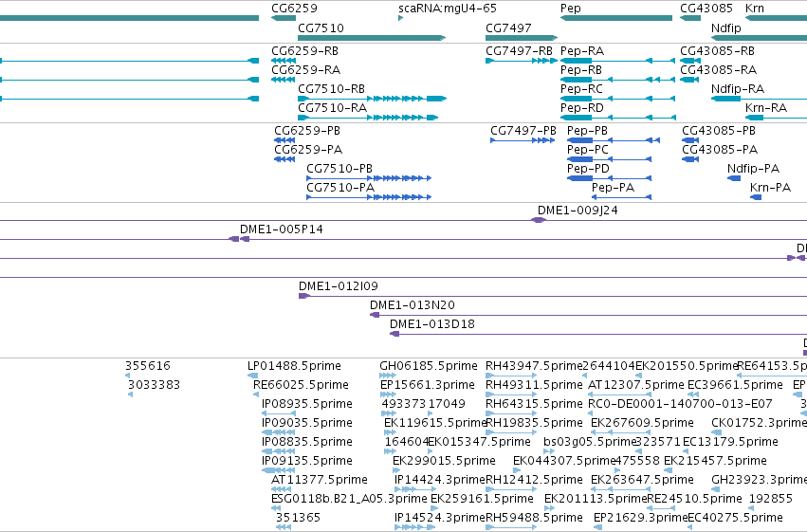Select the Krn gene label
Viewport: 807px width, 532px height.
click(755, 9)
